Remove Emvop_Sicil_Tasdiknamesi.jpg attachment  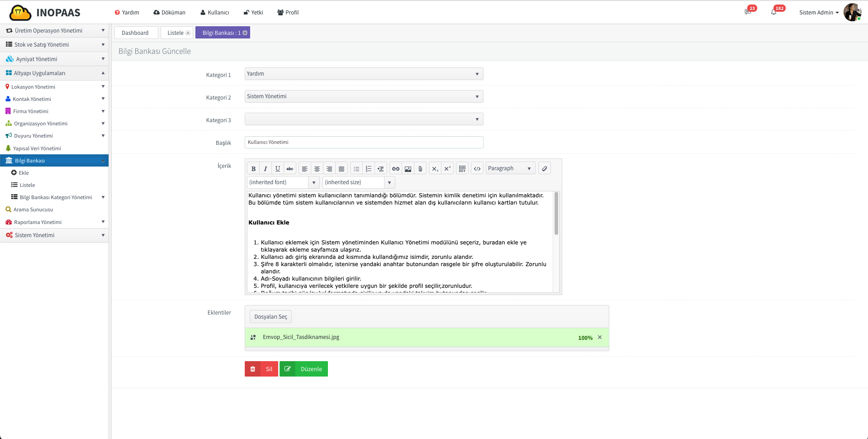(600, 337)
